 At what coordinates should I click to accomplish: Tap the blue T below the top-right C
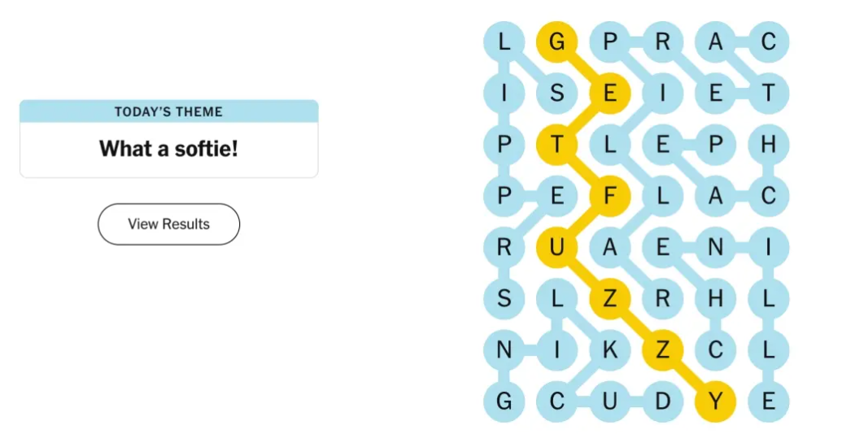[769, 93]
